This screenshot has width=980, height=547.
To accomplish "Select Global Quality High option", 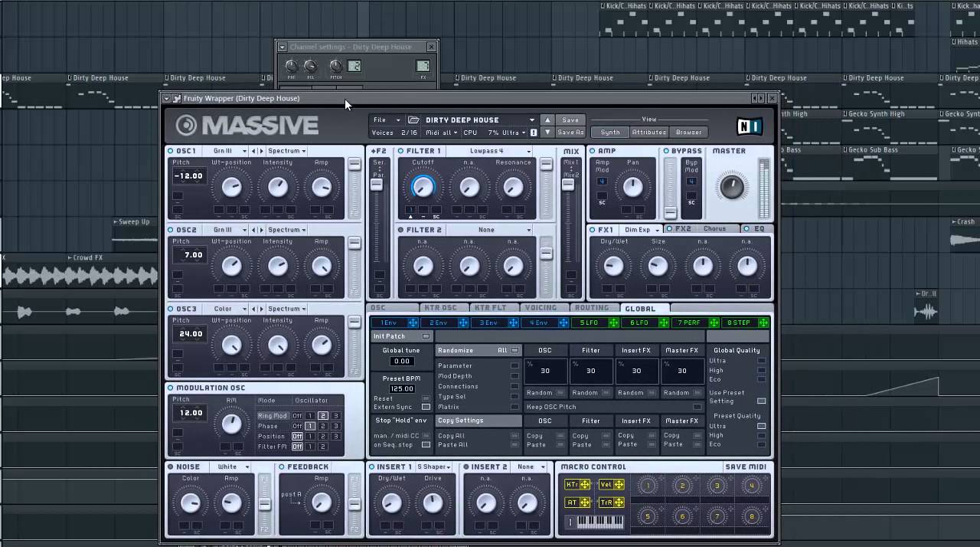I will tap(761, 370).
